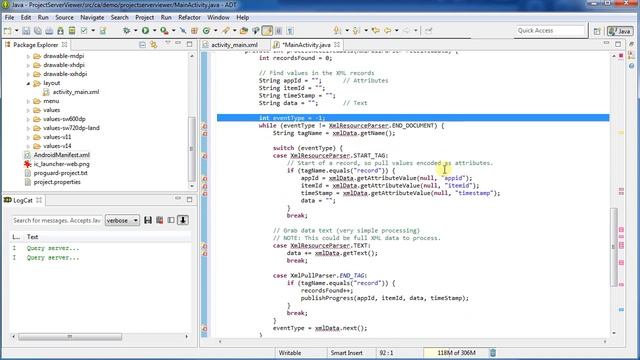Image resolution: width=640 pixels, height=360 pixels.
Task: Minimize the Package Explorer view
Action: [178, 43]
